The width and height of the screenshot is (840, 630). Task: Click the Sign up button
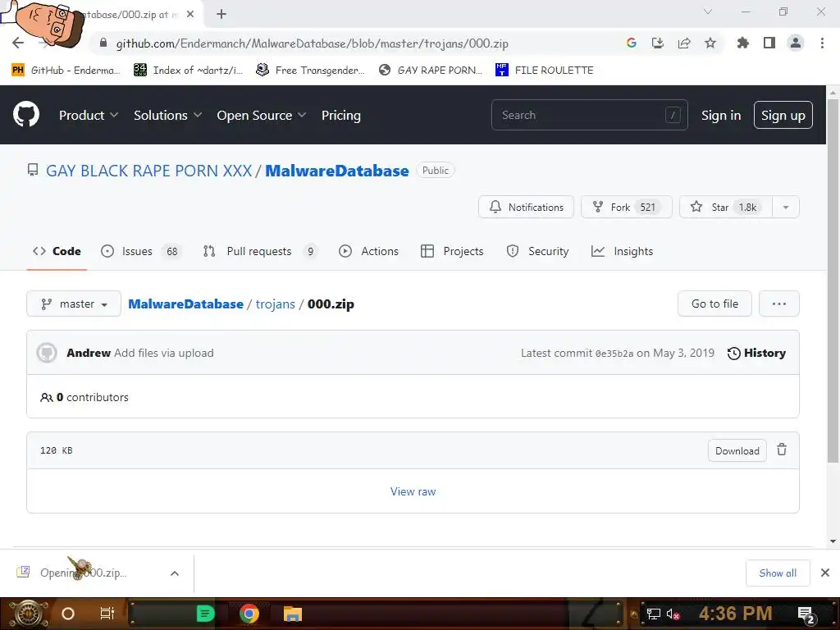coord(783,115)
